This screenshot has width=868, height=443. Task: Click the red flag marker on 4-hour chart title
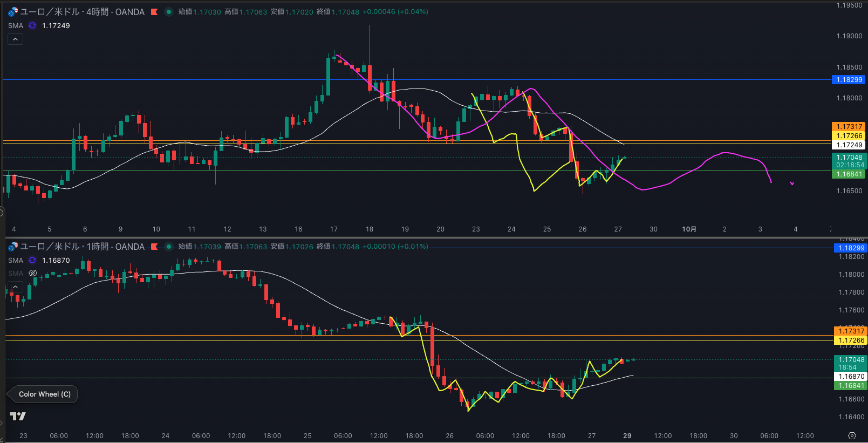(154, 12)
